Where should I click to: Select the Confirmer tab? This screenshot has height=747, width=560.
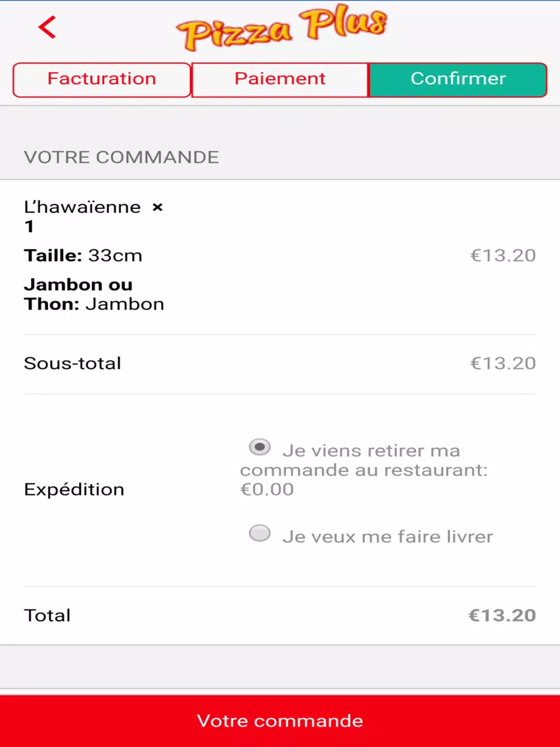[x=458, y=80]
